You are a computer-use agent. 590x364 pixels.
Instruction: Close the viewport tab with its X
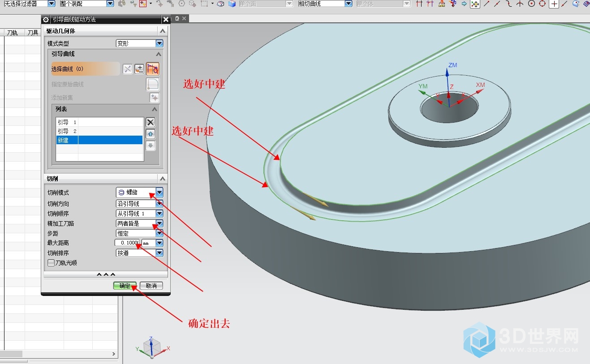[184, 18]
